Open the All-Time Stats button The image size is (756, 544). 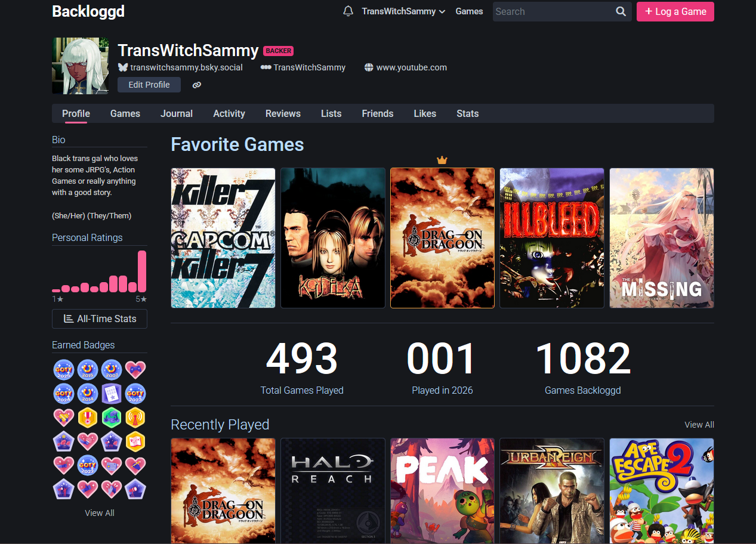coord(100,319)
